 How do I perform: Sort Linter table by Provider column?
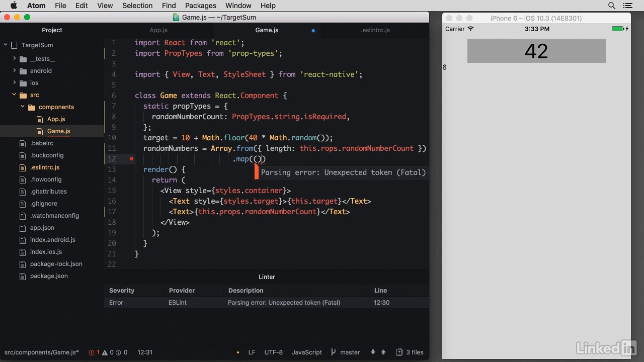point(182,291)
